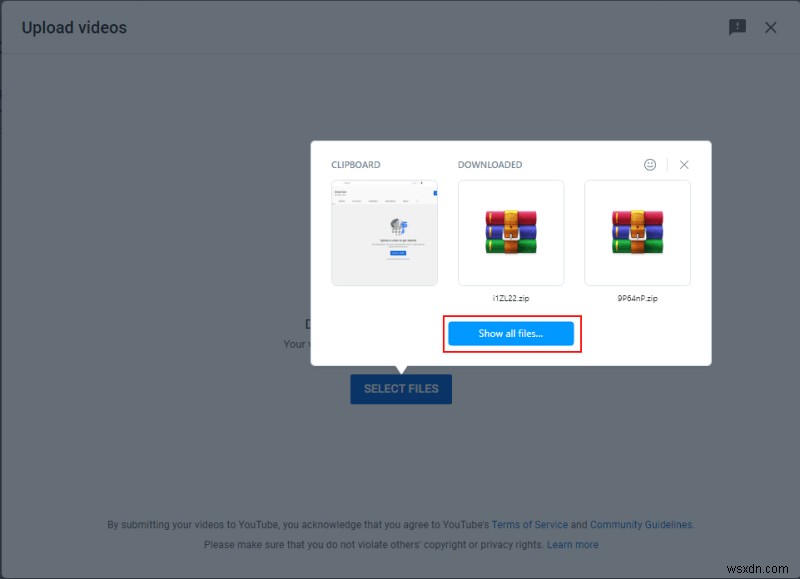This screenshot has height=579, width=800.
Task: Select the DOWNLOADED section header
Action: coord(490,164)
